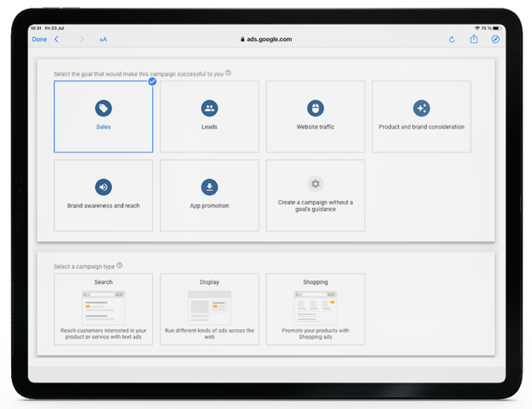Tap the forward navigation arrow
This screenshot has width=532, height=409.
(x=81, y=39)
